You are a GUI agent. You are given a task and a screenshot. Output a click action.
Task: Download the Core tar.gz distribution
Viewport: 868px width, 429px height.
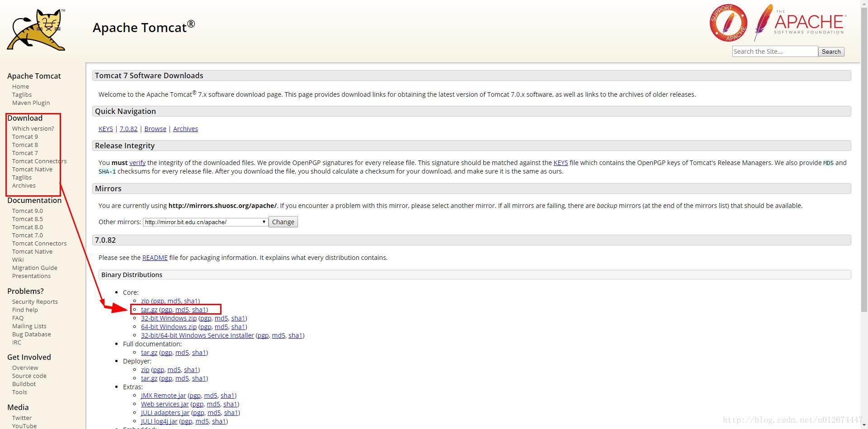pos(149,310)
